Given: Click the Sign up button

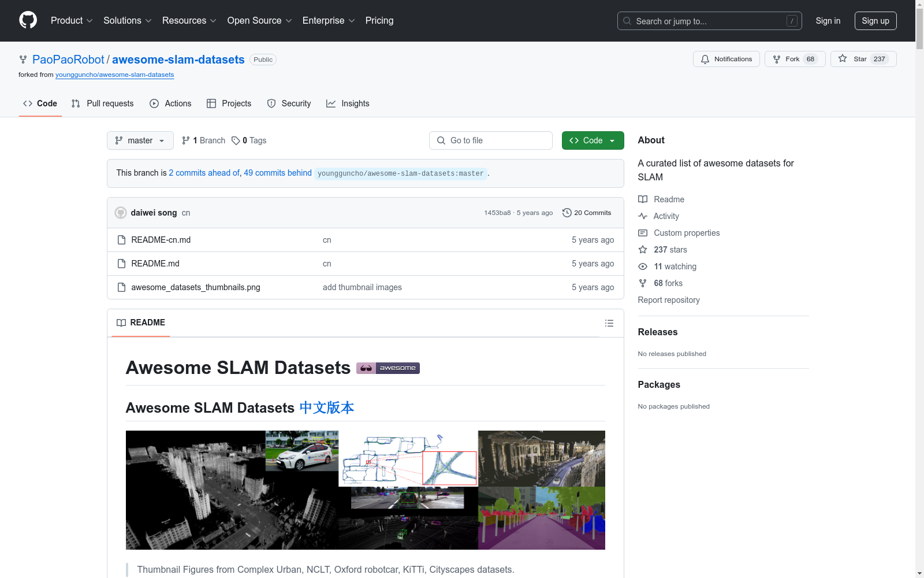Looking at the screenshot, I should coord(875,21).
